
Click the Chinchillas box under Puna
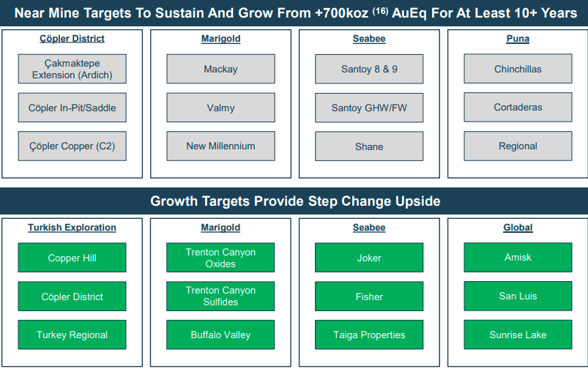[518, 69]
